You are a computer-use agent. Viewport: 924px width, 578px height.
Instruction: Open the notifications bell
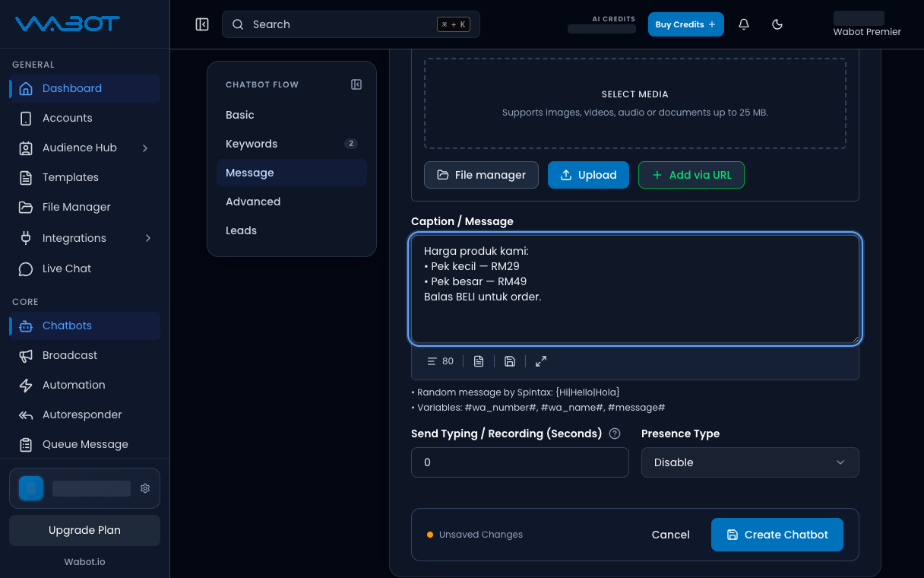click(744, 24)
